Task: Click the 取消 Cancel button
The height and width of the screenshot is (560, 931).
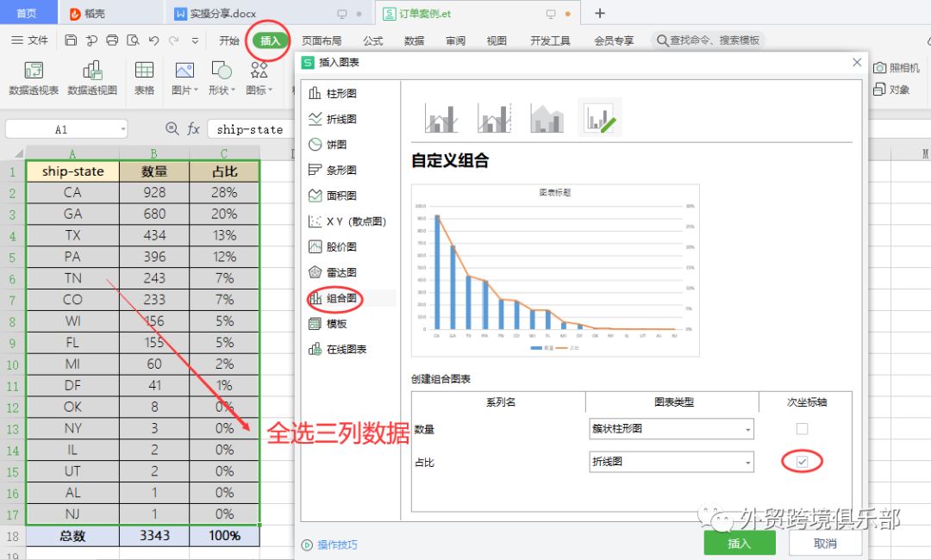Action: point(825,543)
